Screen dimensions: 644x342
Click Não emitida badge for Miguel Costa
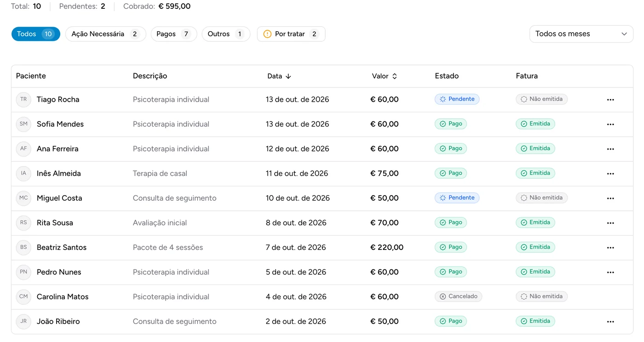click(x=542, y=198)
